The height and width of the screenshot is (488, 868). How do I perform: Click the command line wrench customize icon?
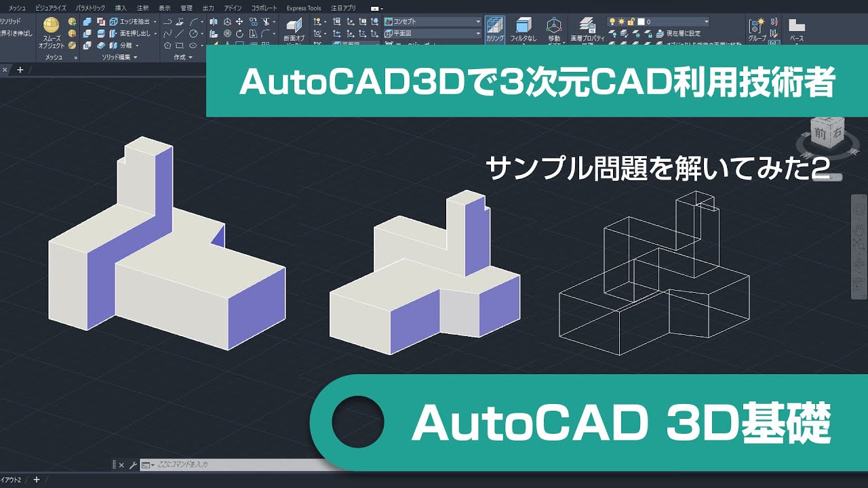(132, 466)
